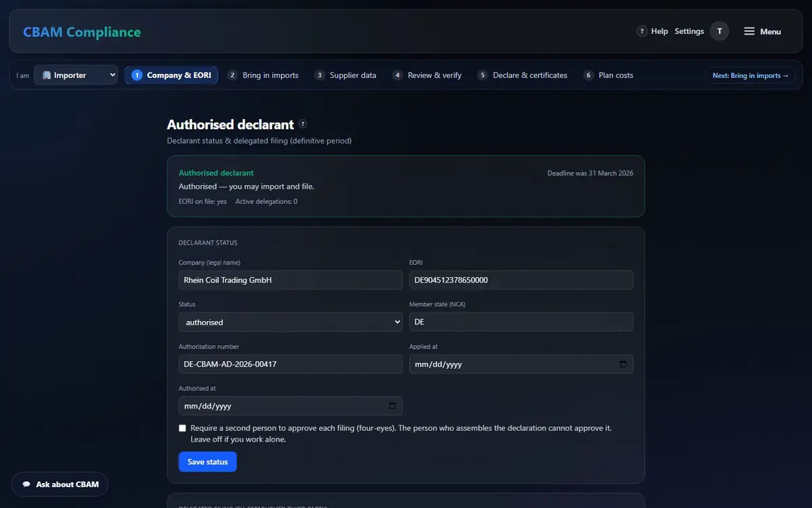Viewport: 812px width, 508px height.
Task: Click the 'DECLARANT STATUS' section label
Action: coord(208,242)
